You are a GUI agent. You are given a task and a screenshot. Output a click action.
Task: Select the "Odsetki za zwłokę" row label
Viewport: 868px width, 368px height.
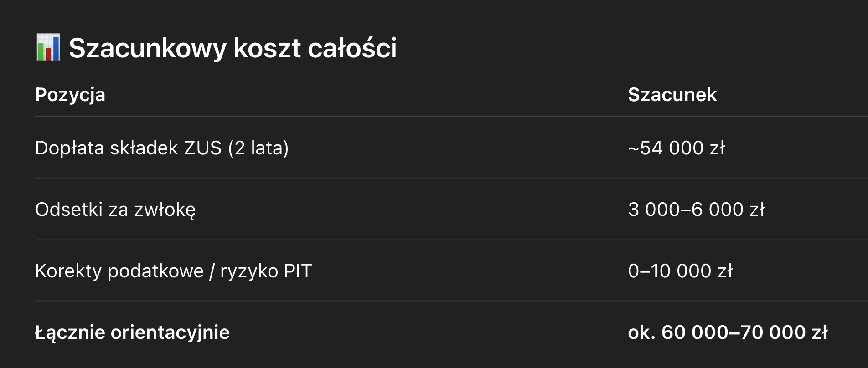pos(115,210)
